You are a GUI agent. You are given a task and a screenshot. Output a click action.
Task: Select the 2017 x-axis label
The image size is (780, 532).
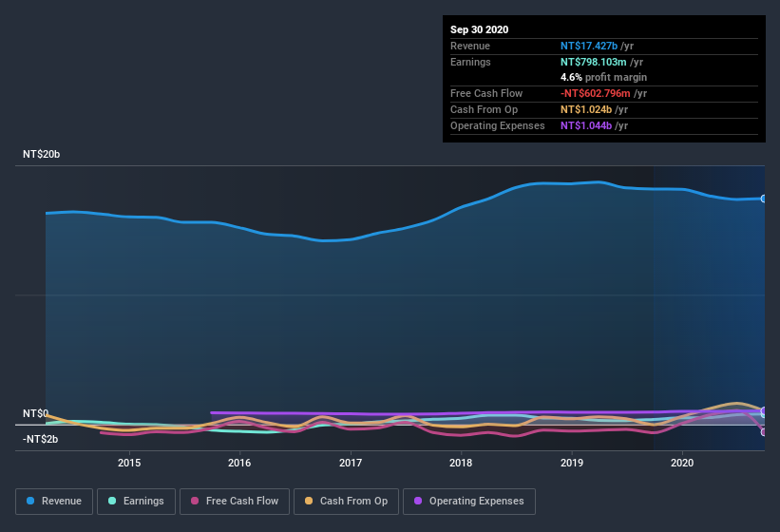pyautogui.click(x=351, y=463)
